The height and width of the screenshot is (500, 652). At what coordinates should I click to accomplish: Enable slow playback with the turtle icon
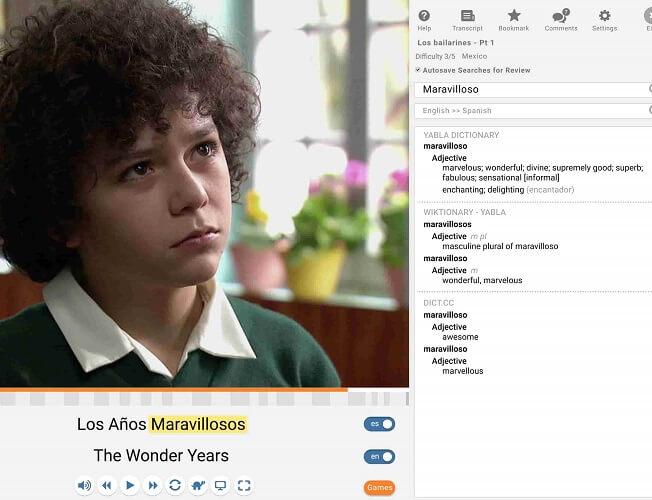pos(198,485)
